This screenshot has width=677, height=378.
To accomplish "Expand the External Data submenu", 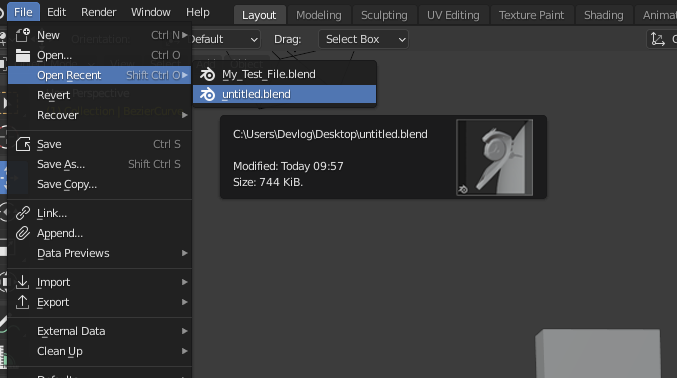I will point(100,331).
